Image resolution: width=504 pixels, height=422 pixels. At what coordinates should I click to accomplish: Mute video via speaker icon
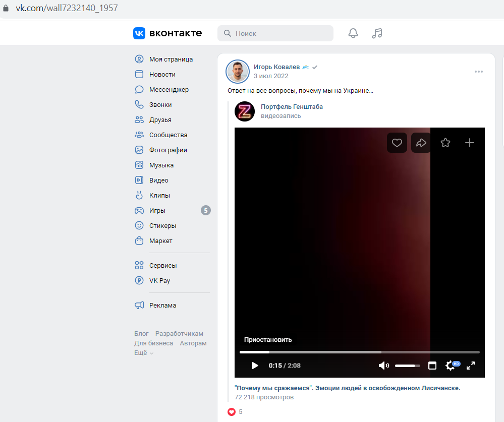383,366
